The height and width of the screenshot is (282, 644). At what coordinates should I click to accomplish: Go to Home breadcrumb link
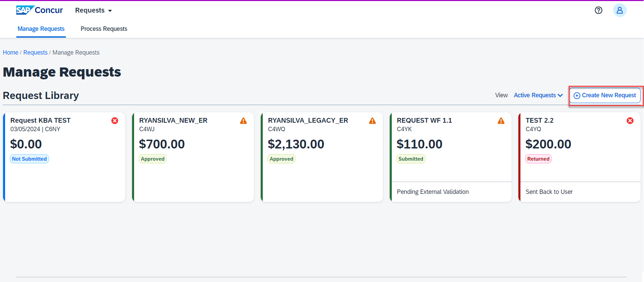click(x=11, y=53)
